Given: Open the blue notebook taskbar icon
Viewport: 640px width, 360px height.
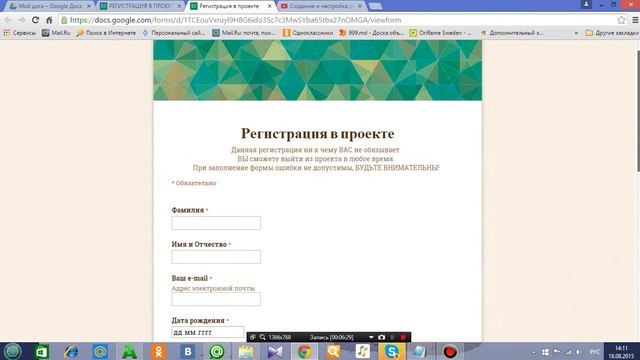Looking at the screenshot, I should [419, 351].
